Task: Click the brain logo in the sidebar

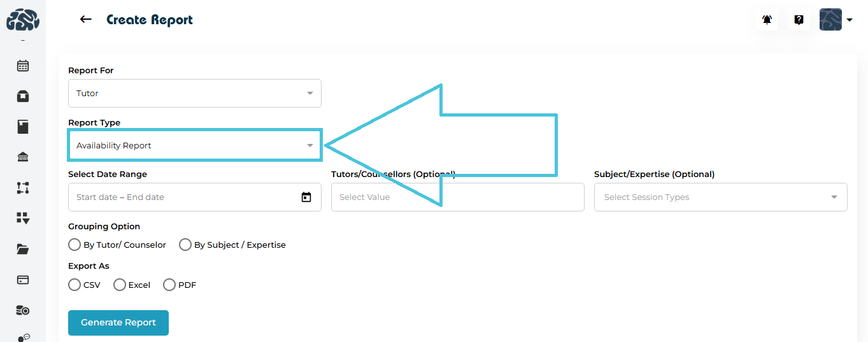Action: pos(23,20)
